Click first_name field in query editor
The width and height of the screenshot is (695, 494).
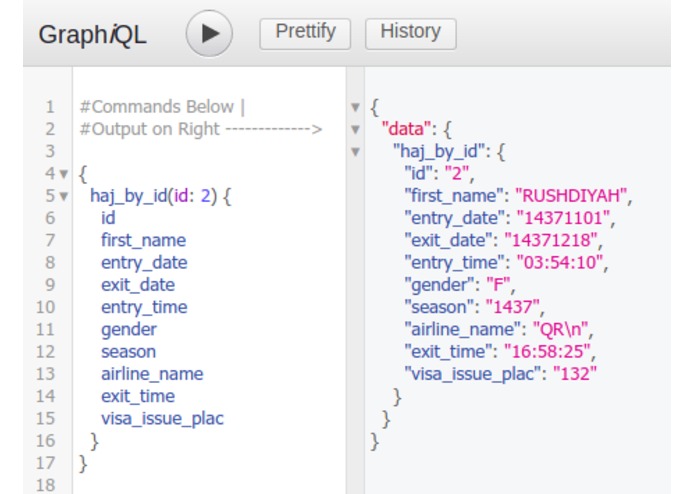tap(143, 240)
